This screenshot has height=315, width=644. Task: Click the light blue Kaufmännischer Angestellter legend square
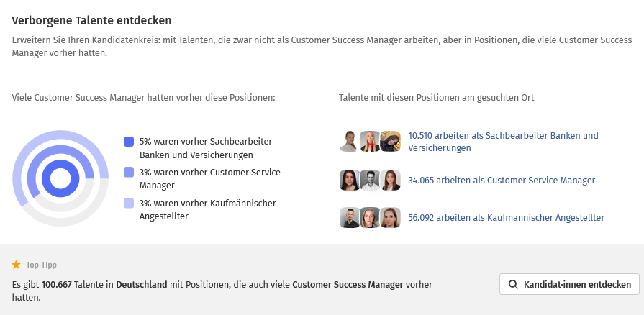[x=129, y=204]
